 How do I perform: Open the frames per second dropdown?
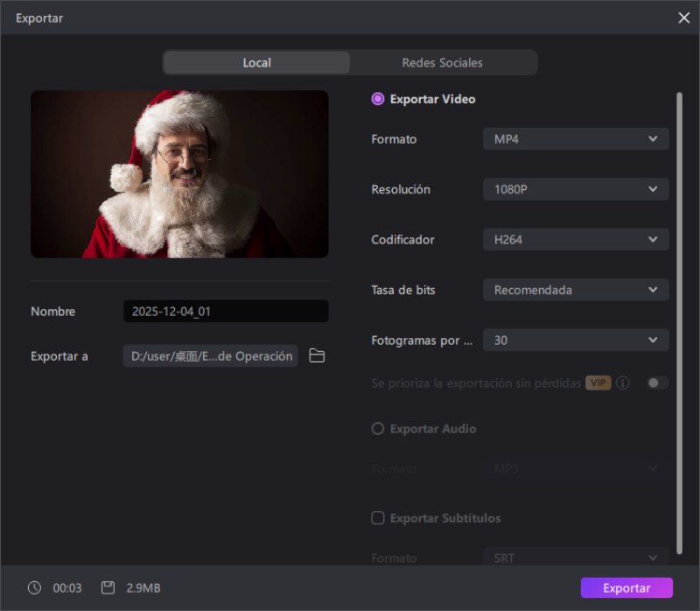tap(576, 340)
